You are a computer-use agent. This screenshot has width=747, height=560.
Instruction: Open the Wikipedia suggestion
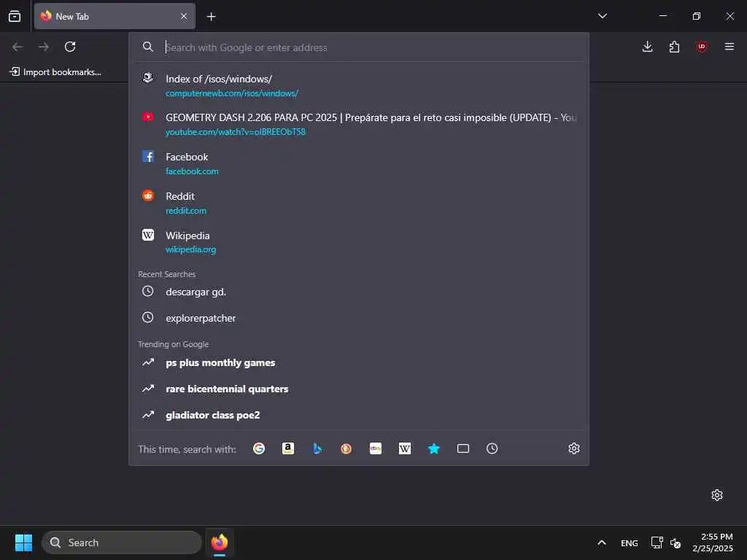point(359,242)
